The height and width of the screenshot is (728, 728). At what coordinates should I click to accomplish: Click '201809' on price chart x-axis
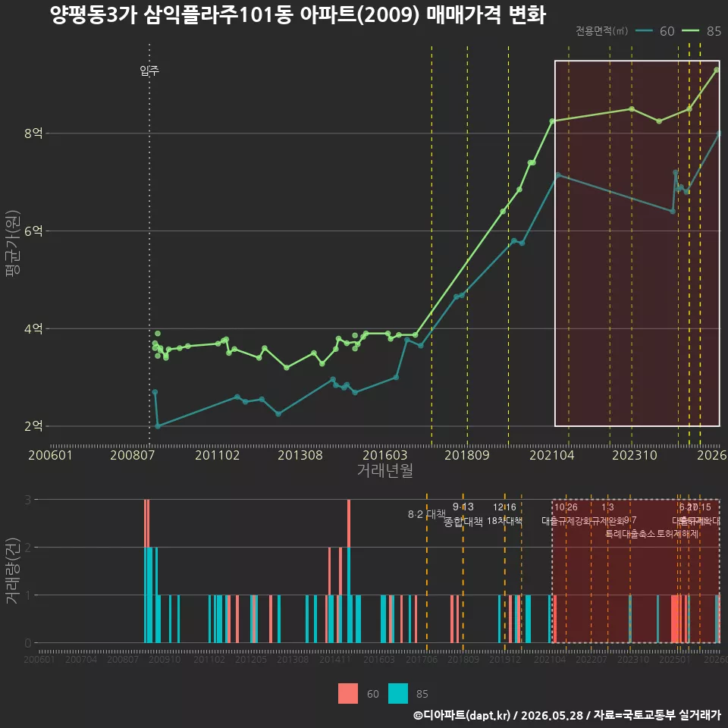coord(467,455)
